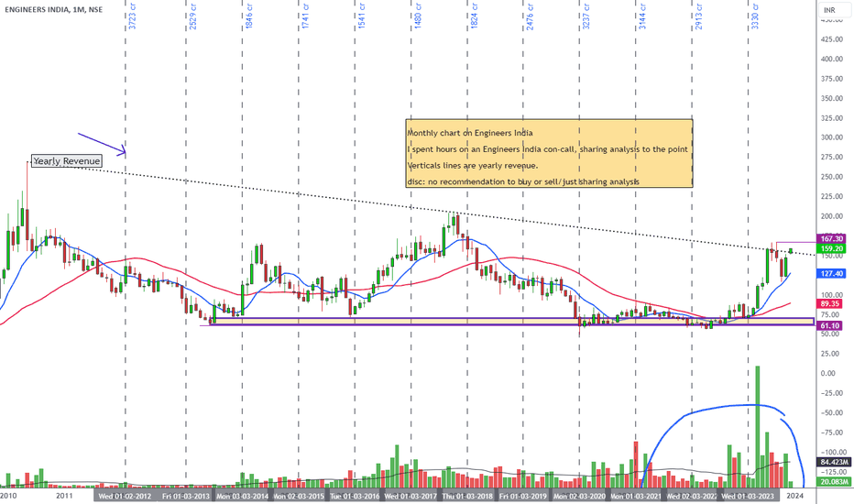The image size is (854, 504).
Task: Click the 425.00 price axis value
Action: [x=832, y=39]
